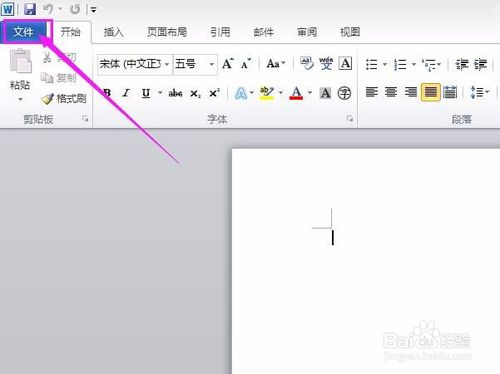Toggle Strikethrough (abc) formatting
This screenshot has height=374, width=500.
point(175,93)
